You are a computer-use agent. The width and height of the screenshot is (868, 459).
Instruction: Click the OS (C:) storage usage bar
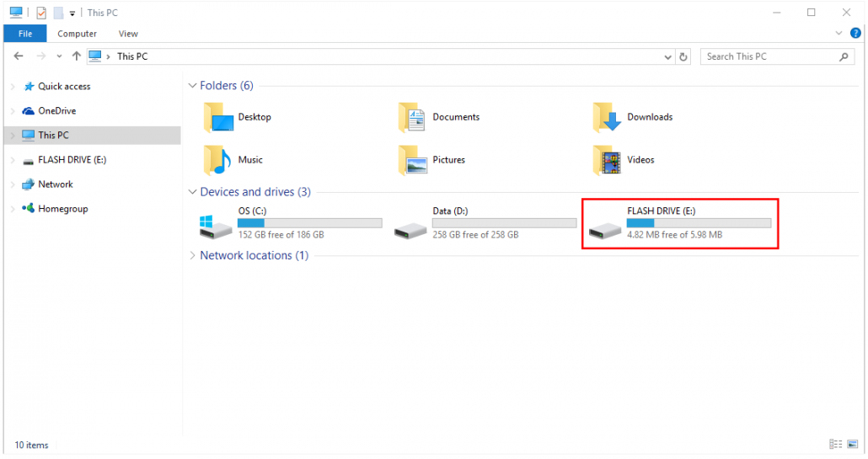[309, 223]
